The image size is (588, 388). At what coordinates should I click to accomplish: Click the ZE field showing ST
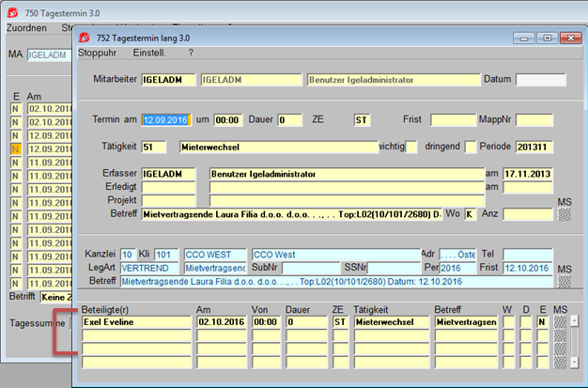[362, 120]
